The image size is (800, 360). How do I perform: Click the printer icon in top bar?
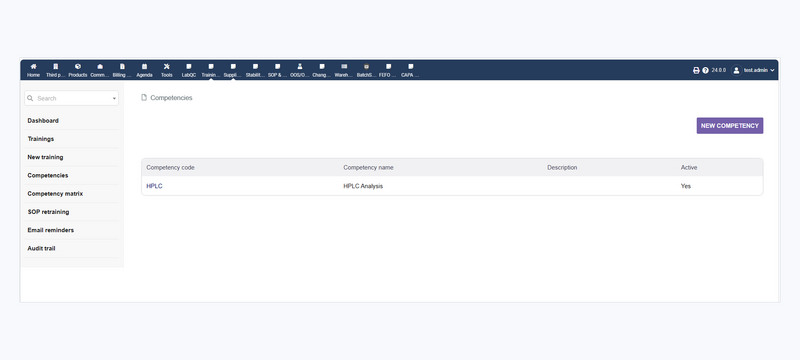pyautogui.click(x=696, y=70)
